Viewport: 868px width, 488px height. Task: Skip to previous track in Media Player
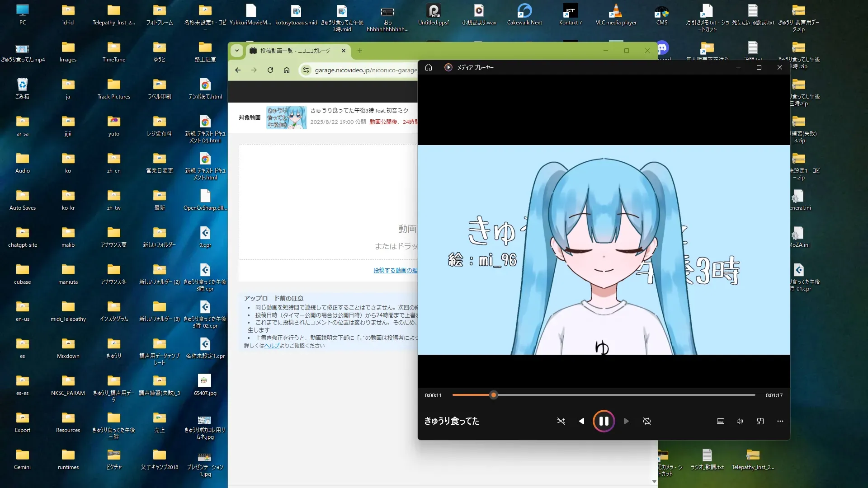pyautogui.click(x=581, y=421)
